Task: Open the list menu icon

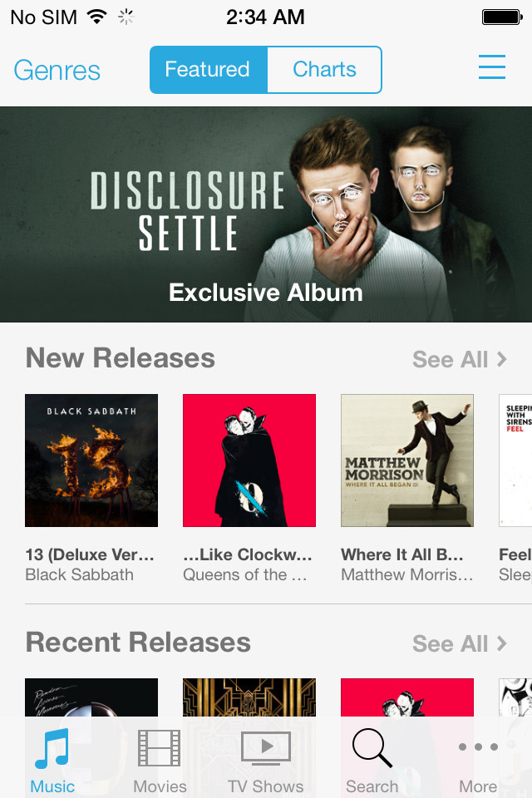Action: pyautogui.click(x=492, y=67)
